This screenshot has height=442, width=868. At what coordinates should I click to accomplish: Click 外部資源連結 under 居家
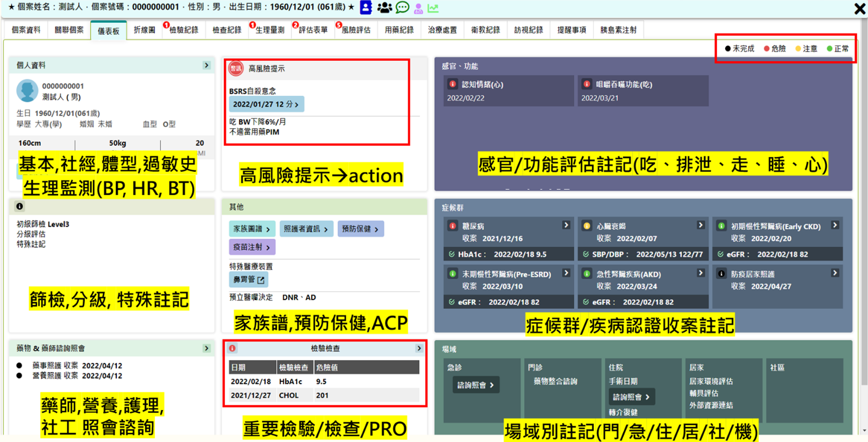click(x=711, y=405)
